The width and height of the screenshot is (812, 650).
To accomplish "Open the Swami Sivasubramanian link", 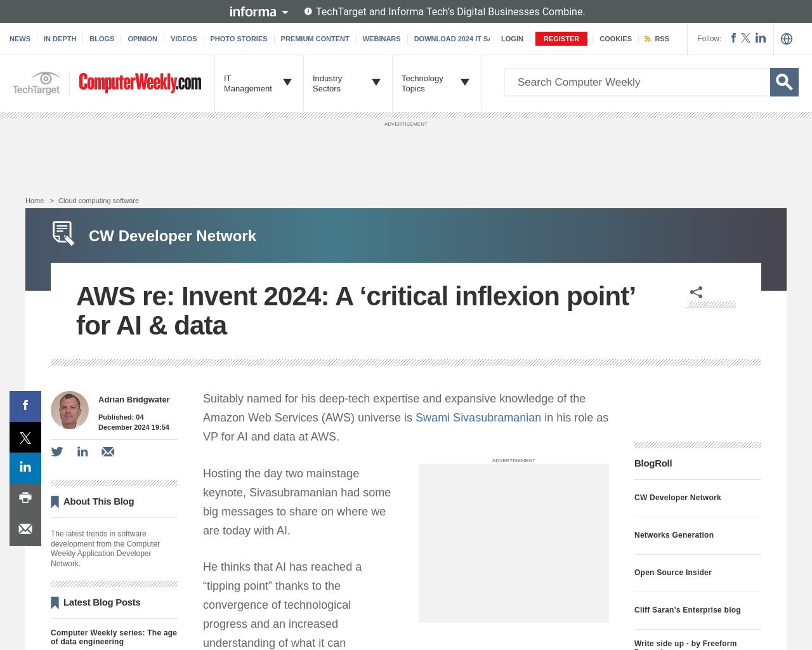I will 478,418.
